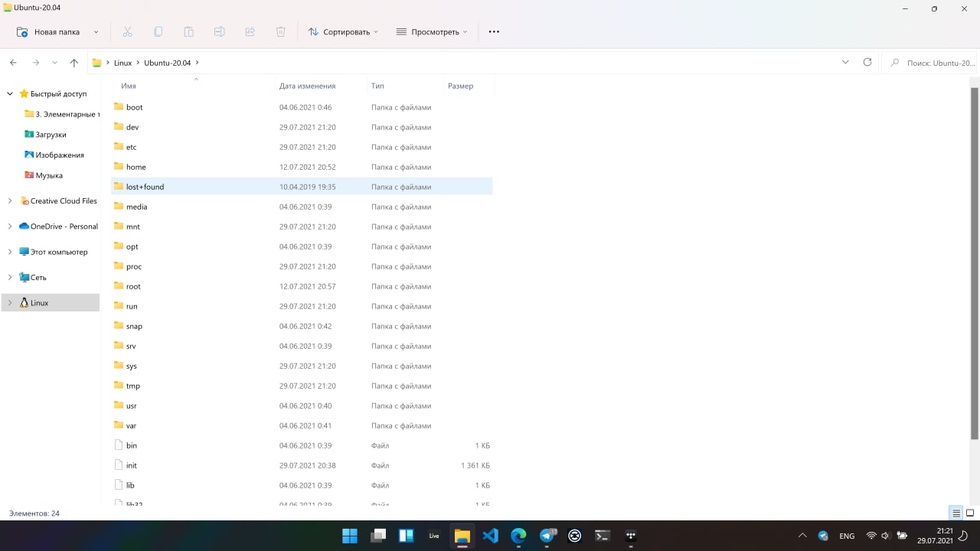The height and width of the screenshot is (551, 980).
Task: Select the snap folder
Action: [302, 326]
